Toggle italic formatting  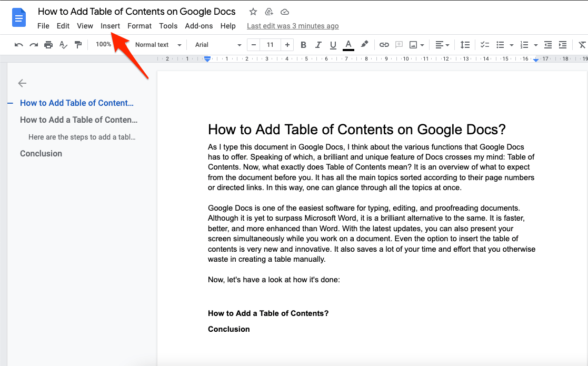[318, 45]
